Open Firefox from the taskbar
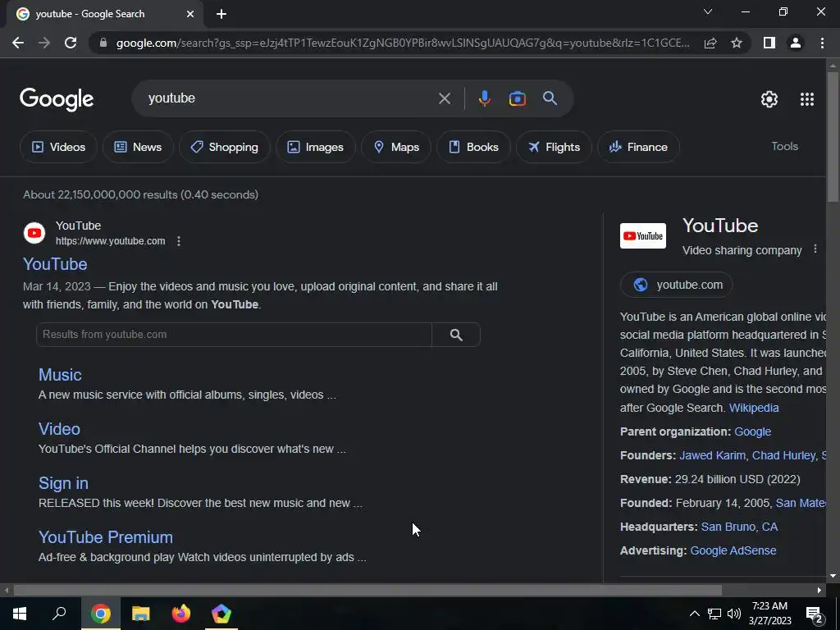The width and height of the screenshot is (840, 630). pyautogui.click(x=180, y=614)
